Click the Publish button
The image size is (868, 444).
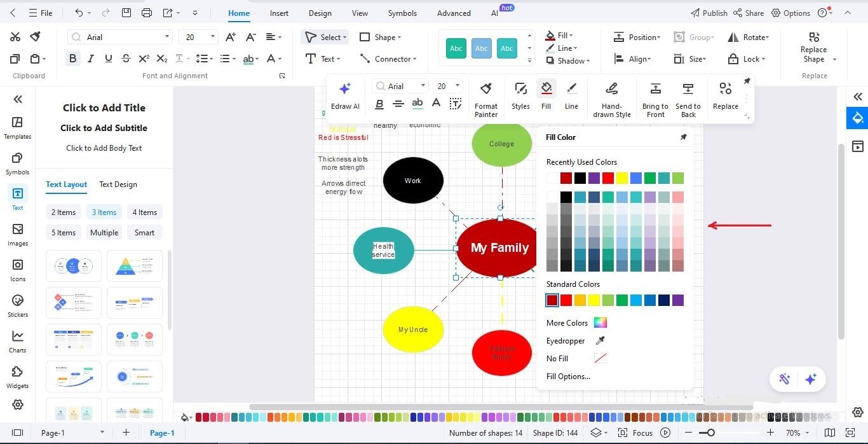[x=709, y=13]
